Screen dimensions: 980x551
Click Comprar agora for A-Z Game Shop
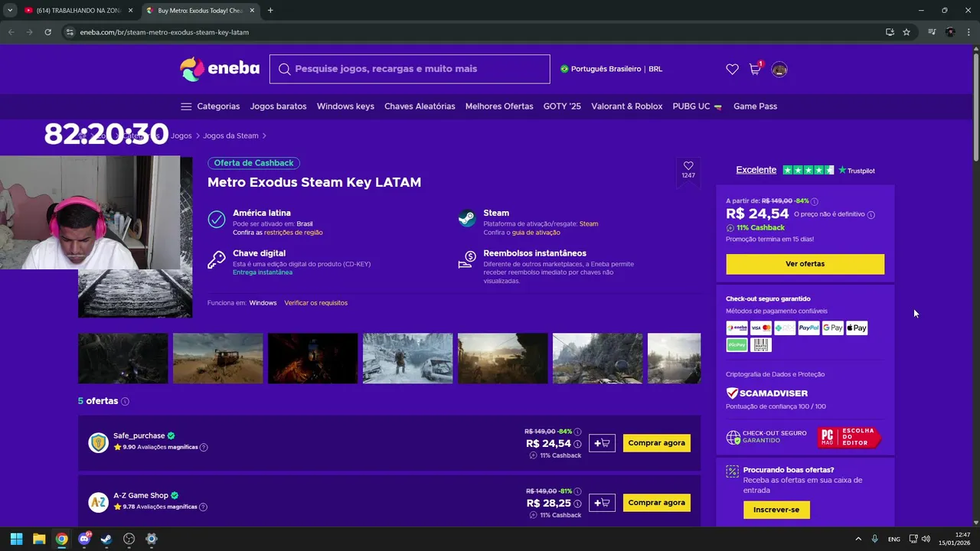656,503
